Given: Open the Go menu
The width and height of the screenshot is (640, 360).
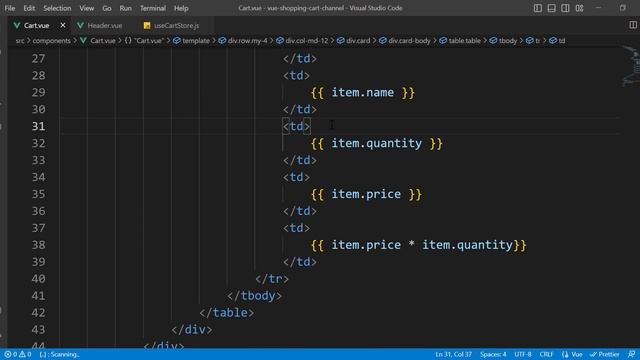Looking at the screenshot, I should tap(107, 8).
